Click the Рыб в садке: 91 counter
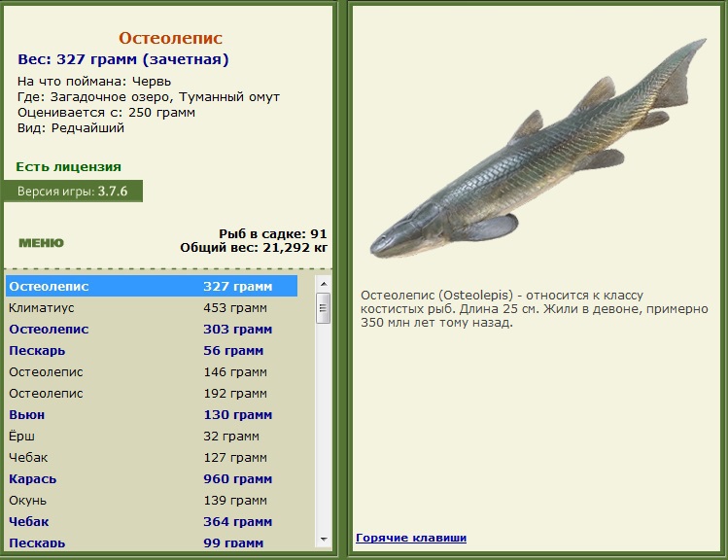Screen dimensions: 728x560 pos(272,233)
